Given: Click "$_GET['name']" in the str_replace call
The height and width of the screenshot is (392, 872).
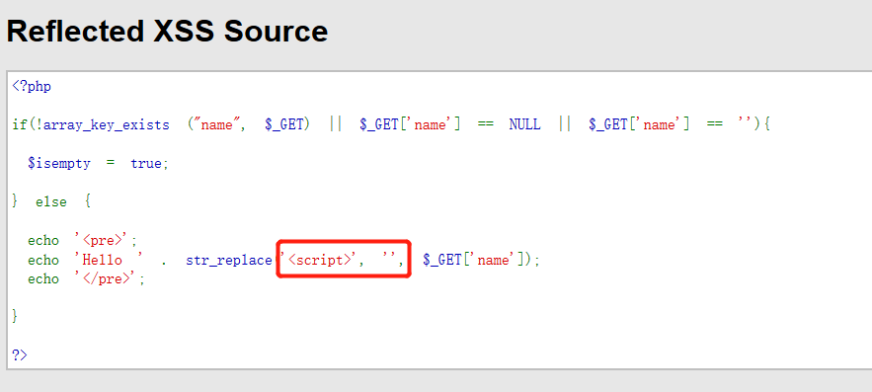Looking at the screenshot, I should click(x=473, y=260).
